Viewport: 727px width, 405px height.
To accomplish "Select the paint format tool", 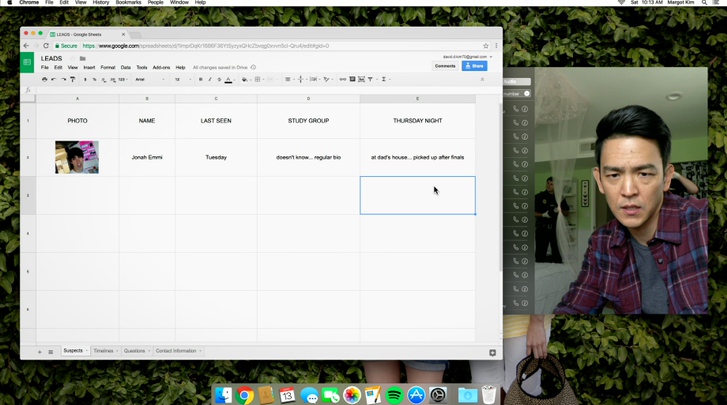I will click(x=72, y=79).
